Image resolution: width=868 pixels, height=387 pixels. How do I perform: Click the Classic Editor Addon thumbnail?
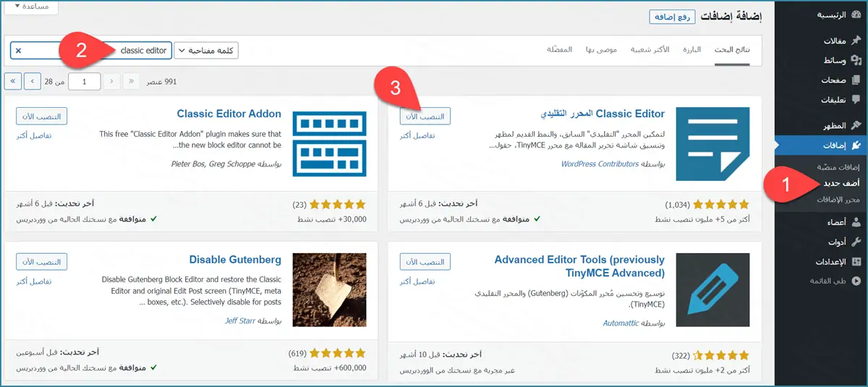coord(329,144)
